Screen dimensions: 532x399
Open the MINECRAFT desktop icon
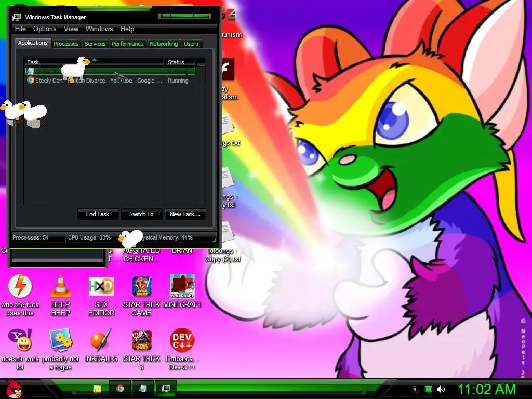[182, 286]
